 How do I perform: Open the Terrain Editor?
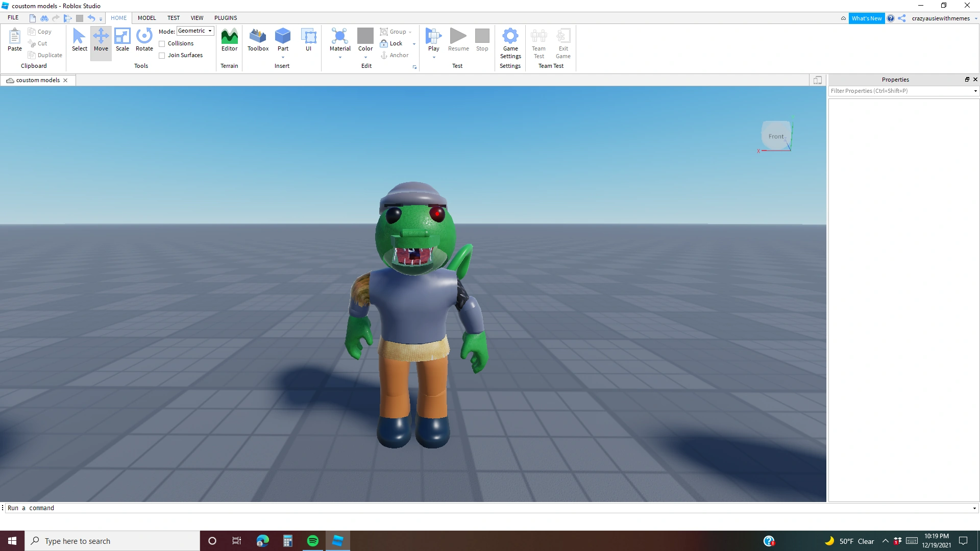[x=229, y=40]
